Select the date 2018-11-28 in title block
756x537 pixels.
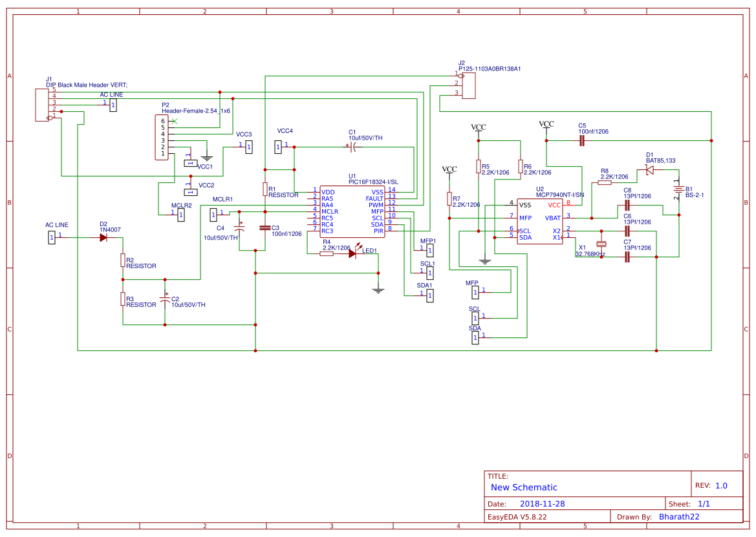coord(542,502)
